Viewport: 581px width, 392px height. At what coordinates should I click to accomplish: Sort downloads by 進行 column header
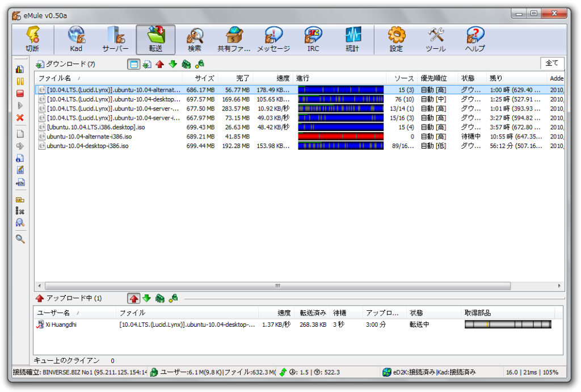(340, 78)
